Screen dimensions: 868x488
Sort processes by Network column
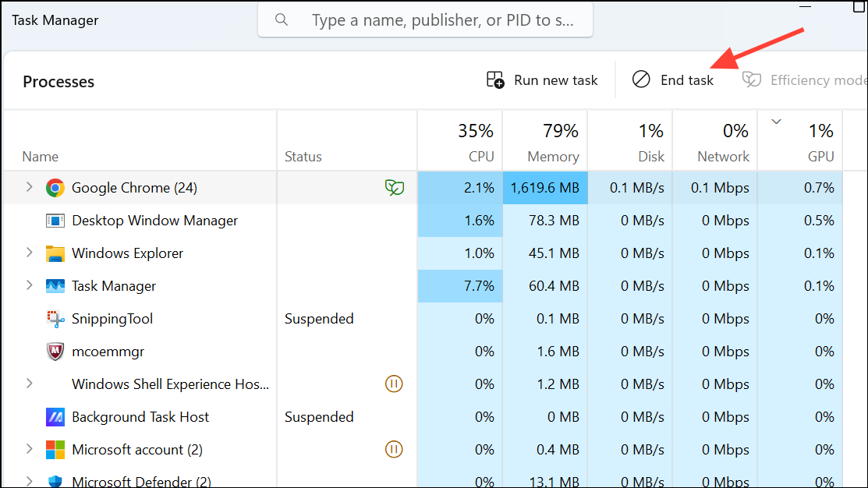pyautogui.click(x=715, y=141)
